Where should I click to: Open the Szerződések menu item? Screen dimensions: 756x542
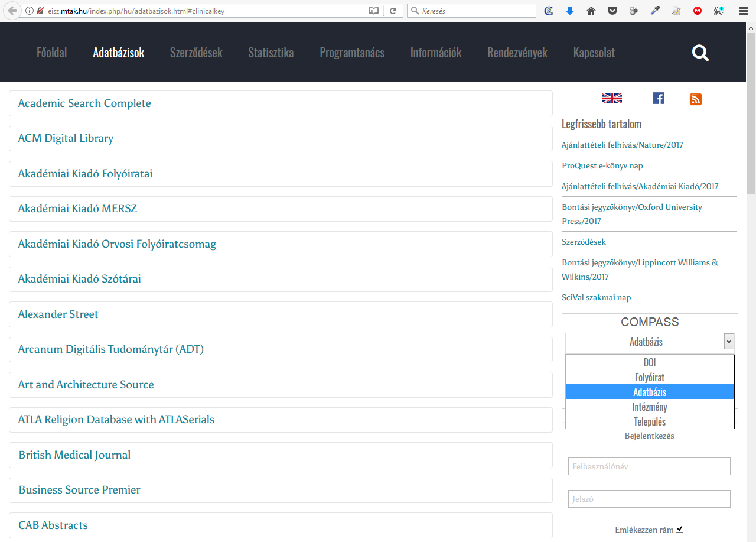click(x=196, y=53)
